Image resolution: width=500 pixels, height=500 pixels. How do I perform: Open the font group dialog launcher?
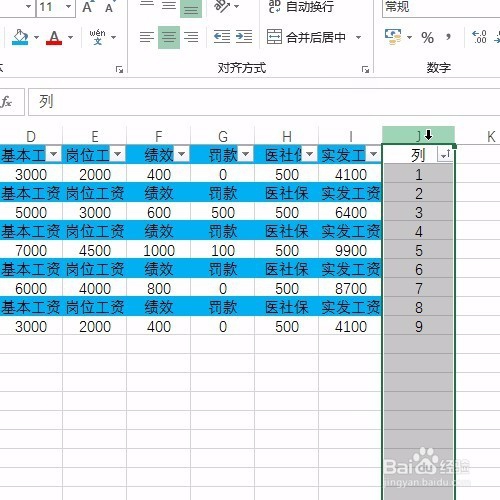119,69
